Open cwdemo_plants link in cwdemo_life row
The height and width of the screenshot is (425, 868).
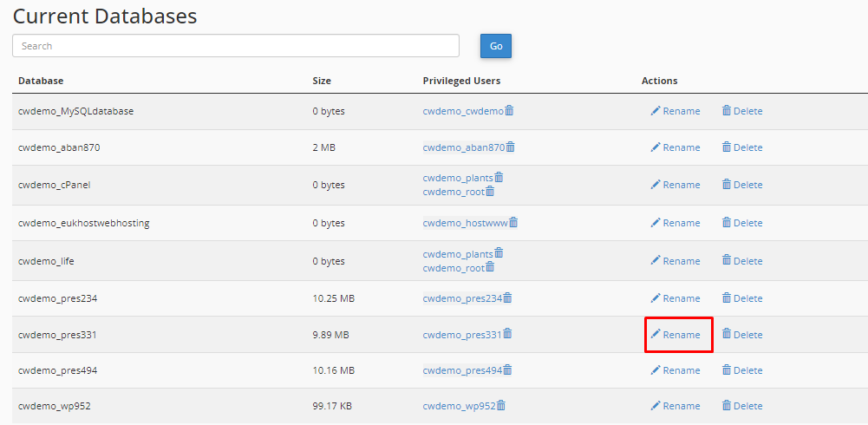[458, 254]
